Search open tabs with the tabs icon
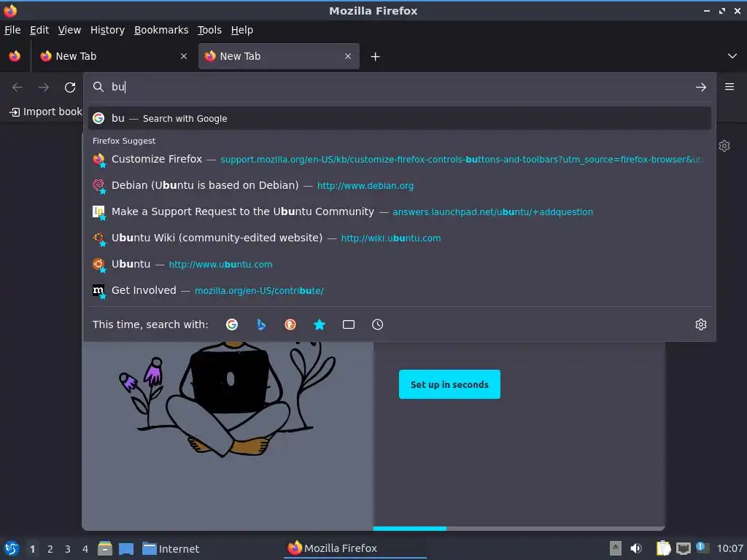 pos(349,324)
